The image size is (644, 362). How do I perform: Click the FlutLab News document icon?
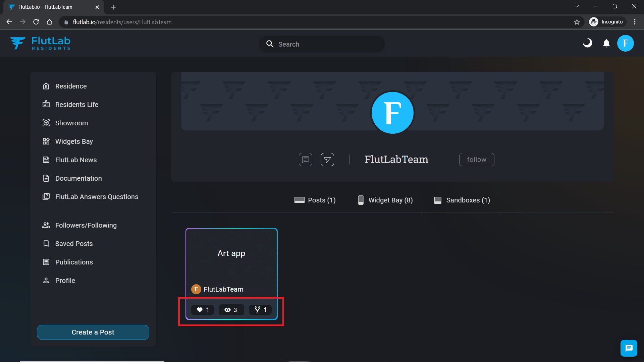coord(46,160)
